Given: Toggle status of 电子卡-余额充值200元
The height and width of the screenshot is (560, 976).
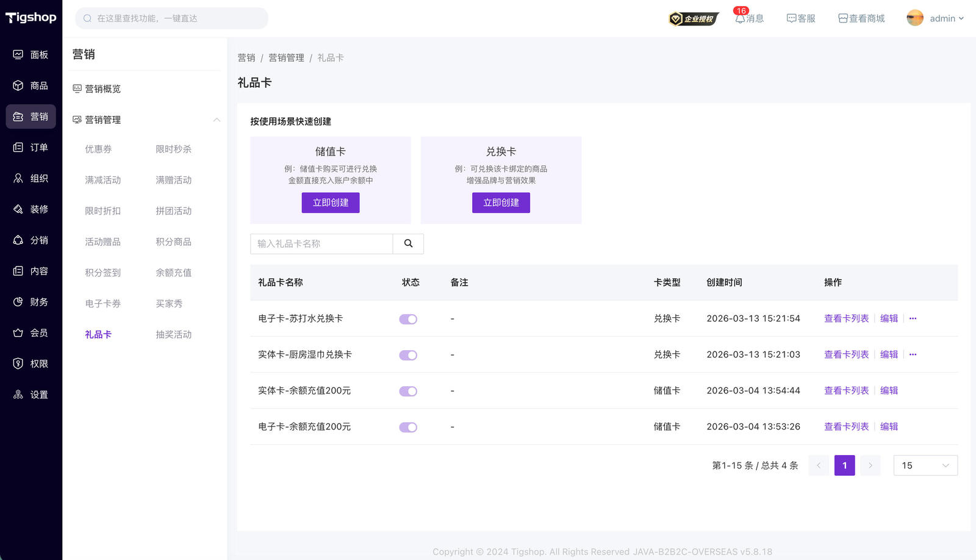Looking at the screenshot, I should coord(408,426).
